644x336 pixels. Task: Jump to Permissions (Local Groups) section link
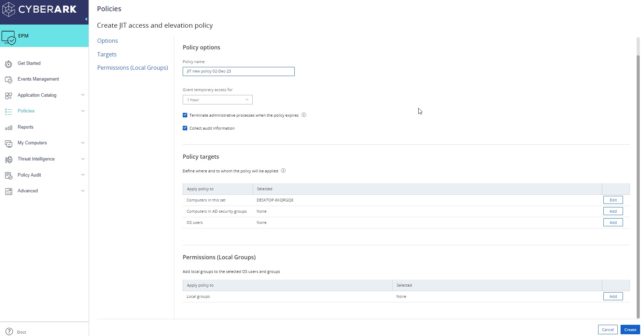point(133,68)
